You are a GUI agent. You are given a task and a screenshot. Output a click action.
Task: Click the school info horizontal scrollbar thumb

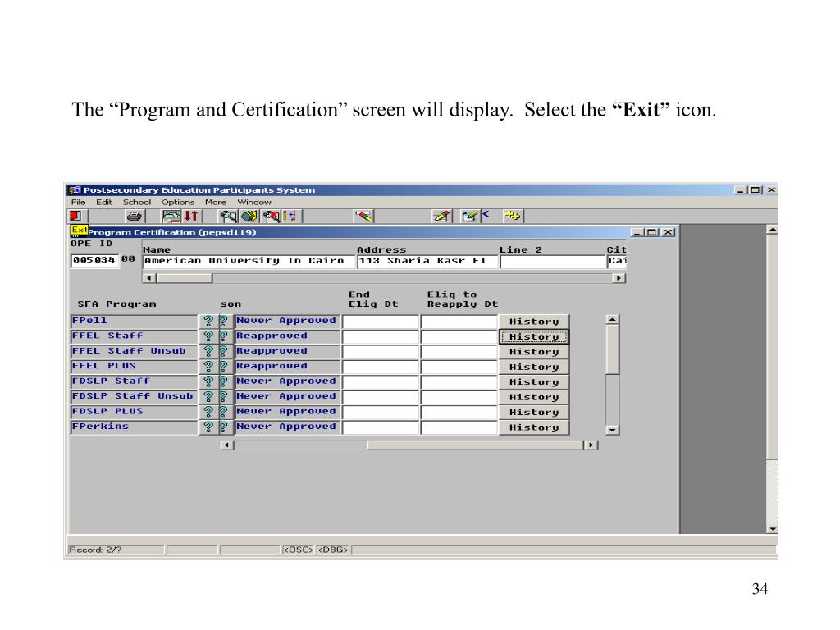tap(185, 278)
